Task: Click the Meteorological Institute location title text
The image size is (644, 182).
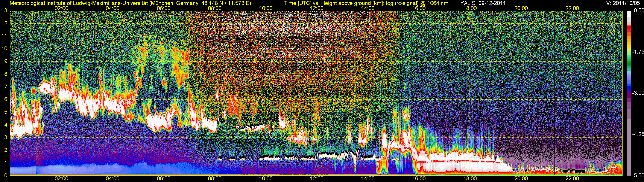Action: pyautogui.click(x=131, y=3)
